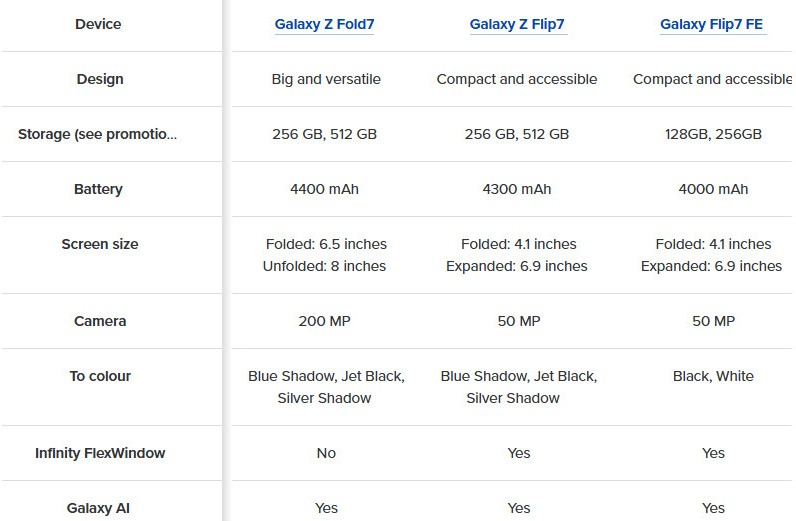Select the To colour row label
Image resolution: width=796 pixels, height=521 pixels.
click(99, 376)
